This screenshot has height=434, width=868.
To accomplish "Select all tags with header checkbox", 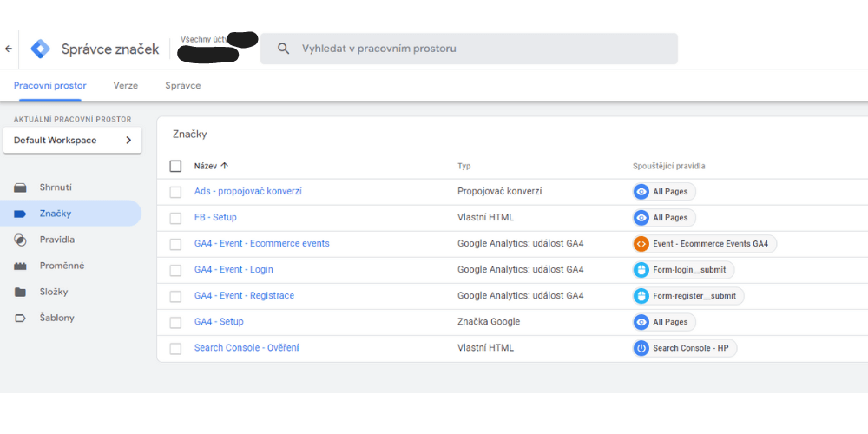I will (176, 166).
